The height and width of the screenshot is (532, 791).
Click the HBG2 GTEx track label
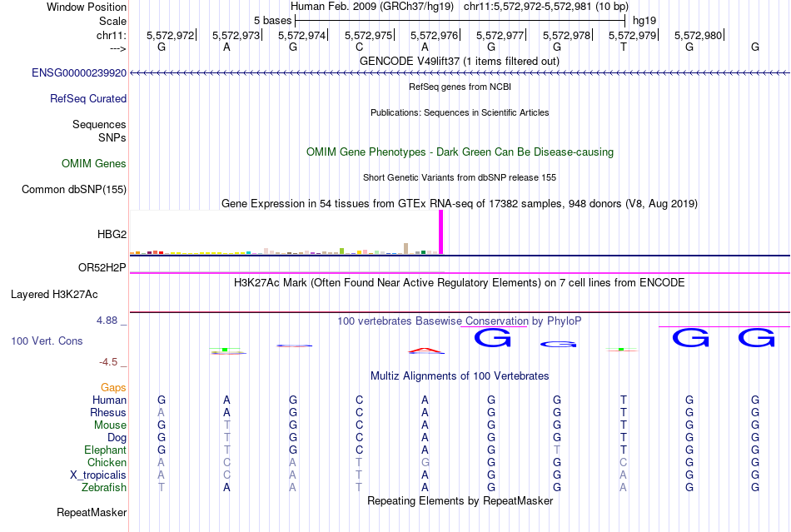click(x=112, y=235)
